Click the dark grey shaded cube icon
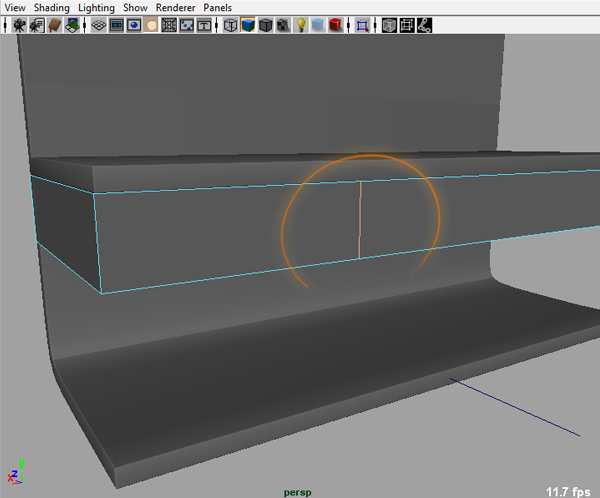Viewport: 600px width, 498px height. coord(266,25)
